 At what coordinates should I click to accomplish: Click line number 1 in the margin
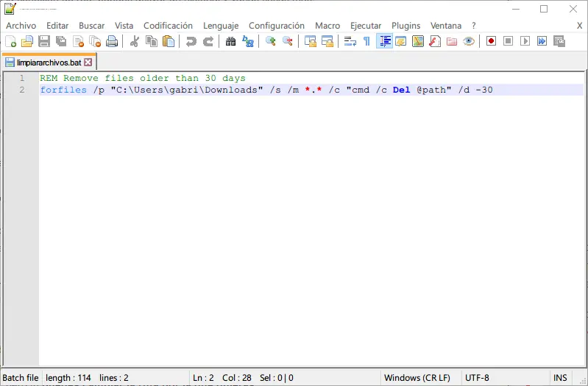tap(22, 78)
